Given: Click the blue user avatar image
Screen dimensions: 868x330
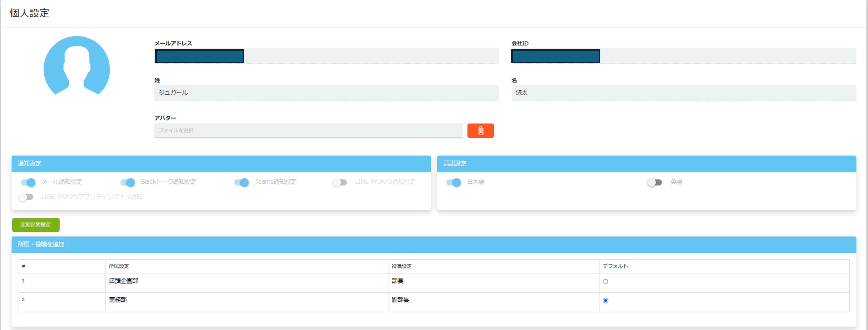Looking at the screenshot, I should 77,66.
